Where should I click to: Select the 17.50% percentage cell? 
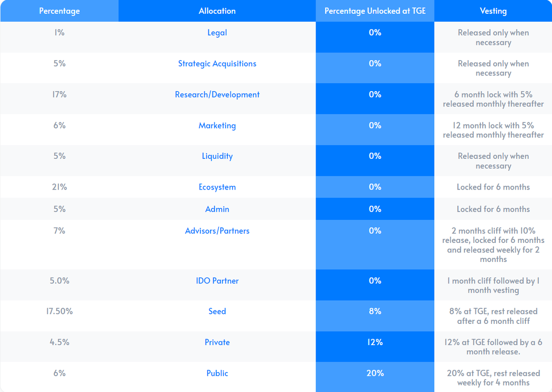pyautogui.click(x=59, y=311)
